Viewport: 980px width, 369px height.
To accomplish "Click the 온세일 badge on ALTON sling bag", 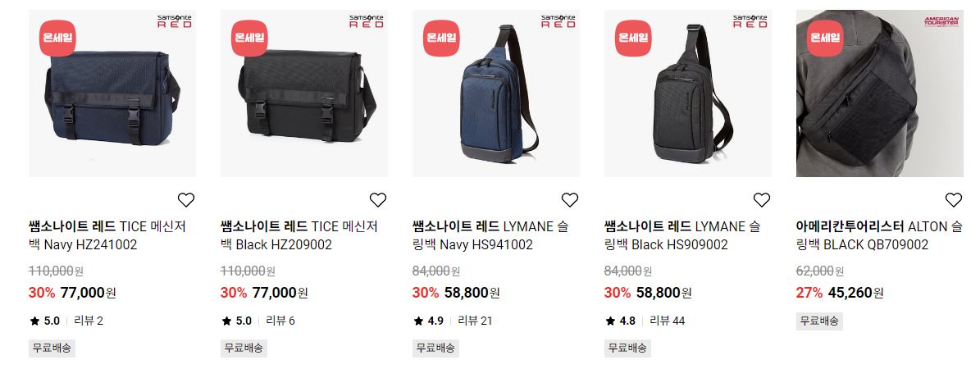I will [825, 39].
